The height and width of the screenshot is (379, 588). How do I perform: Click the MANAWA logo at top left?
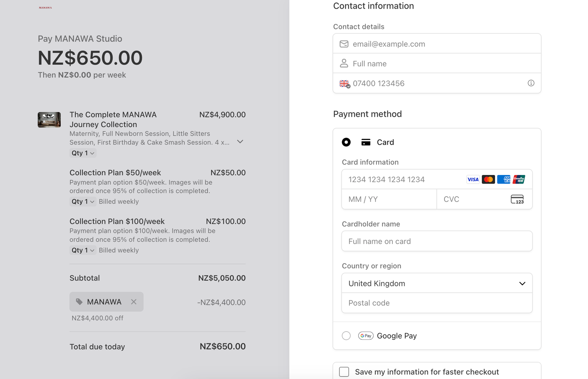point(45,7)
